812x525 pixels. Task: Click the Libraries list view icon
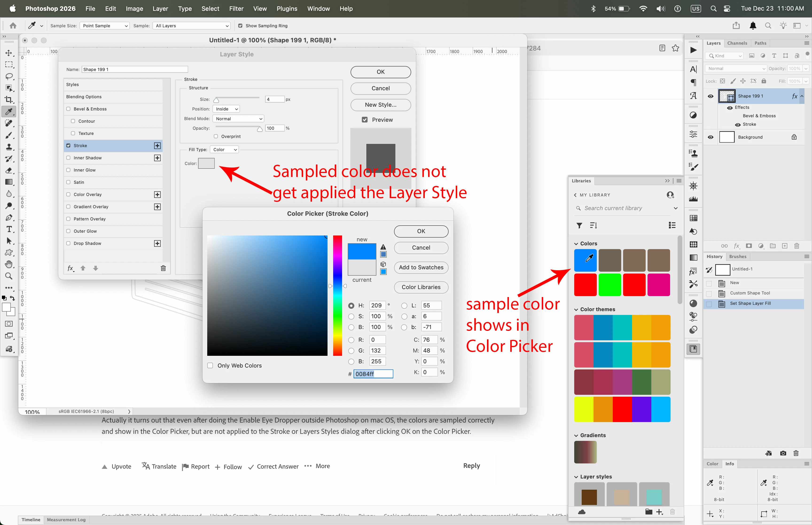tap(672, 225)
